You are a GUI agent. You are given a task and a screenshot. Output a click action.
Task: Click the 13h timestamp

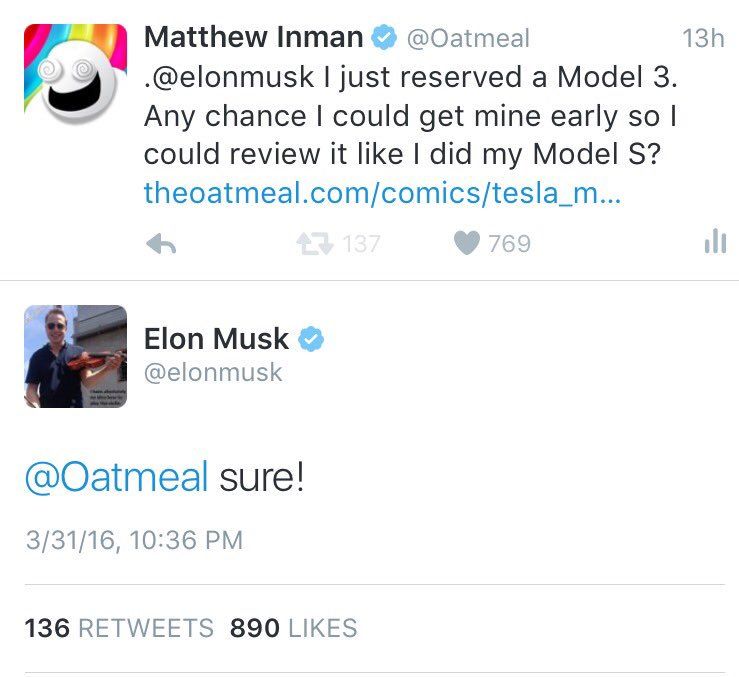click(x=702, y=39)
